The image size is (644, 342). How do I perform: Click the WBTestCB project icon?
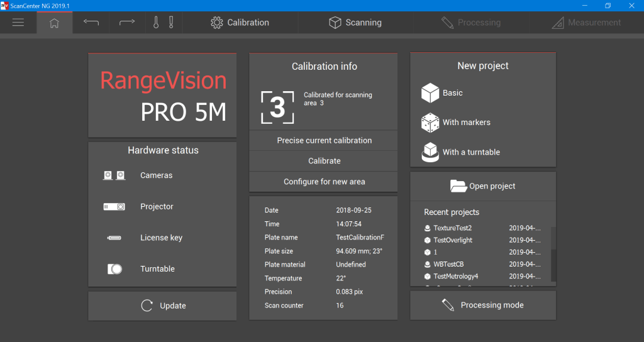pyautogui.click(x=427, y=265)
